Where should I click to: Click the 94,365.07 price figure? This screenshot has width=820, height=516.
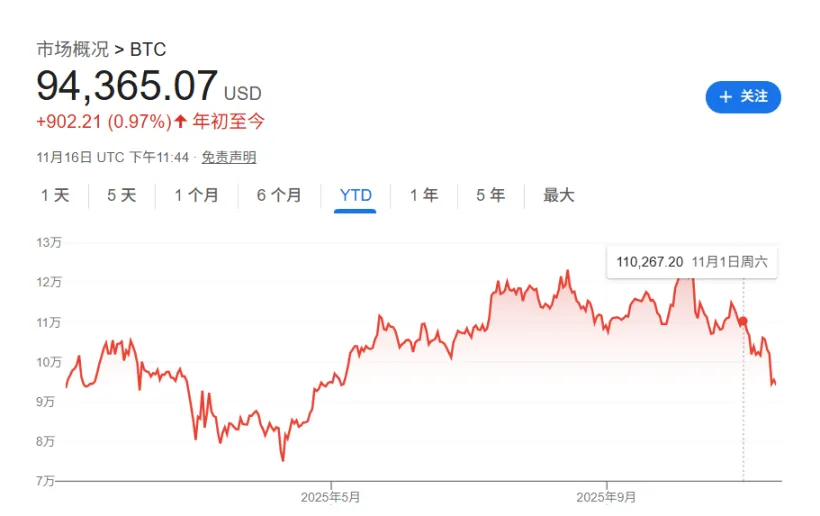point(127,86)
